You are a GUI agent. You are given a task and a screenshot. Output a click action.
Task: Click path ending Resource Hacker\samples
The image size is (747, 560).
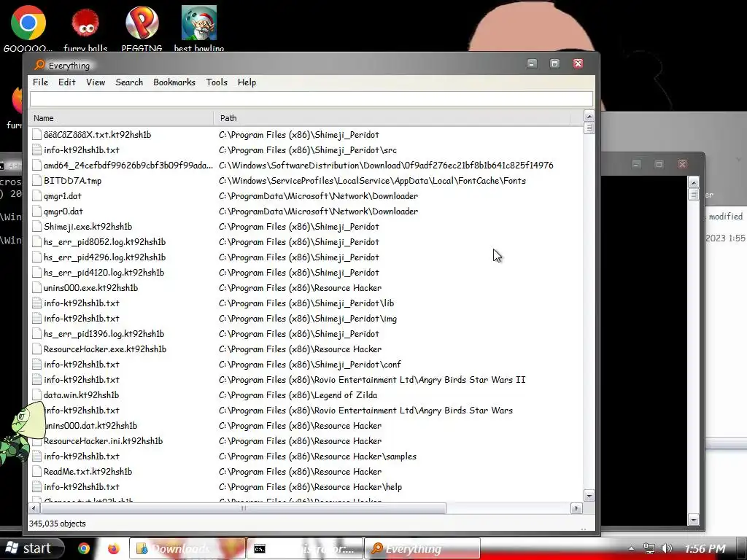pos(317,456)
